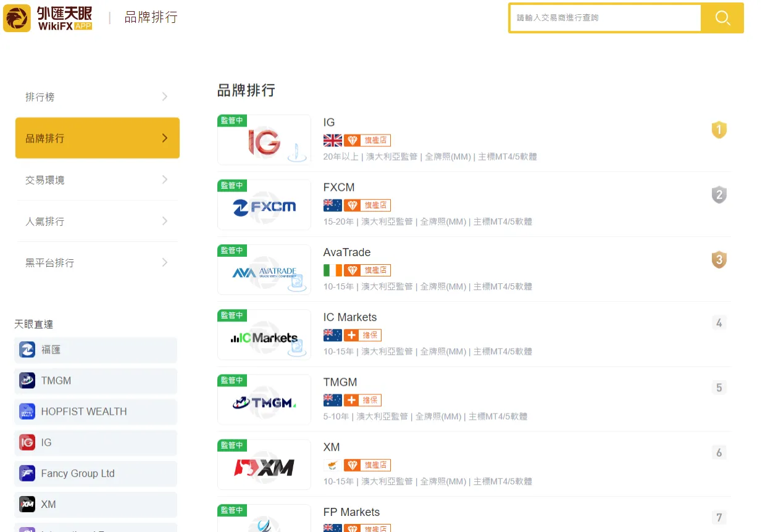Click the Irish flag under AvaTrade
Screen dimensions: 773x532
pyautogui.click(x=332, y=270)
